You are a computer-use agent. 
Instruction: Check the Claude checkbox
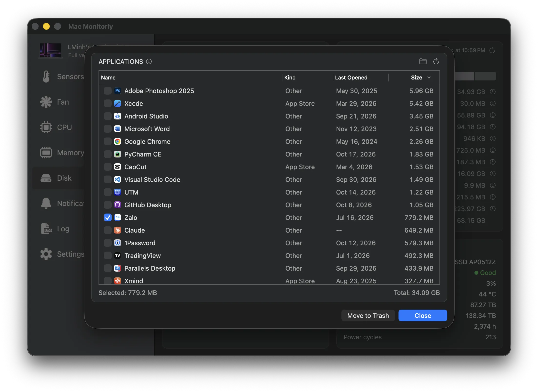point(108,230)
